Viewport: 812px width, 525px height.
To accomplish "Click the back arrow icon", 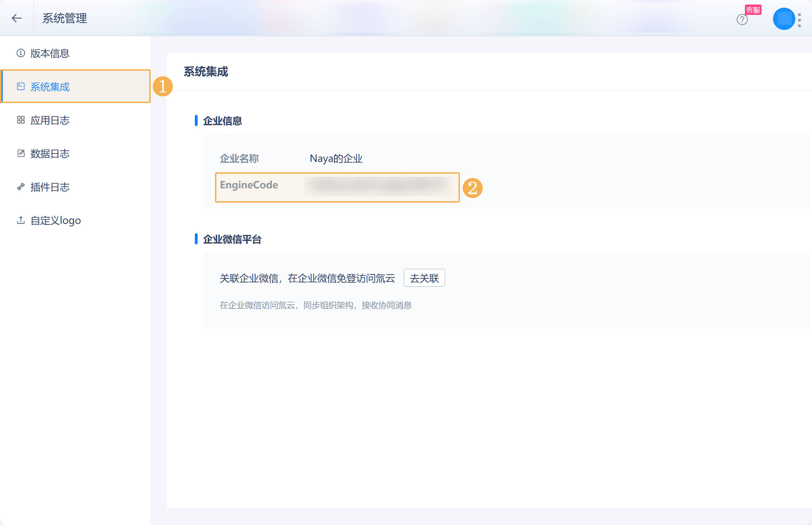I will (x=17, y=18).
